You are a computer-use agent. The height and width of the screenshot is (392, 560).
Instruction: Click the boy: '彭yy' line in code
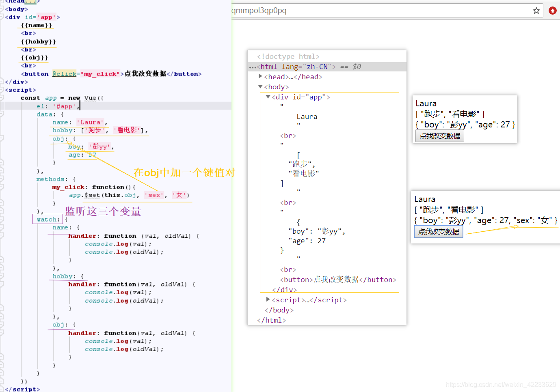pos(91,146)
